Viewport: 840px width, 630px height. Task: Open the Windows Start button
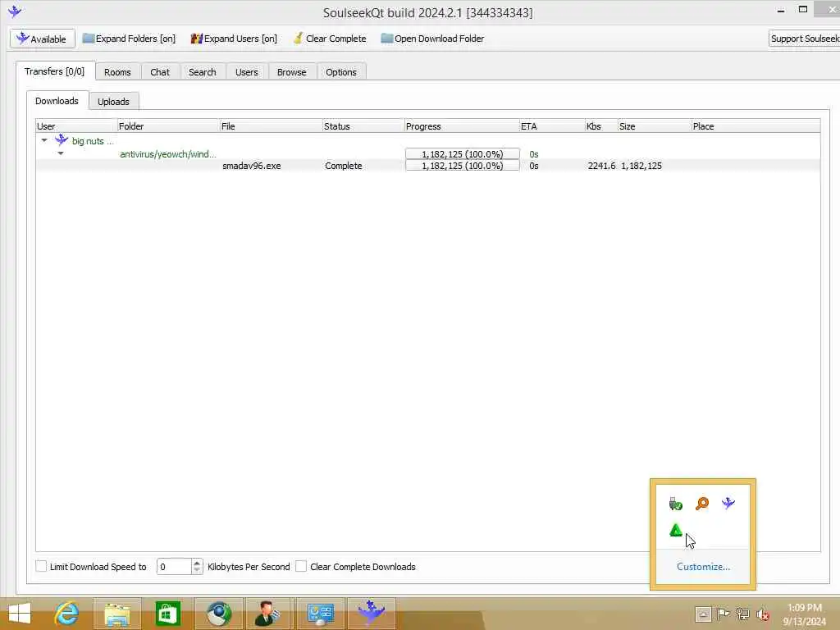tap(20, 614)
